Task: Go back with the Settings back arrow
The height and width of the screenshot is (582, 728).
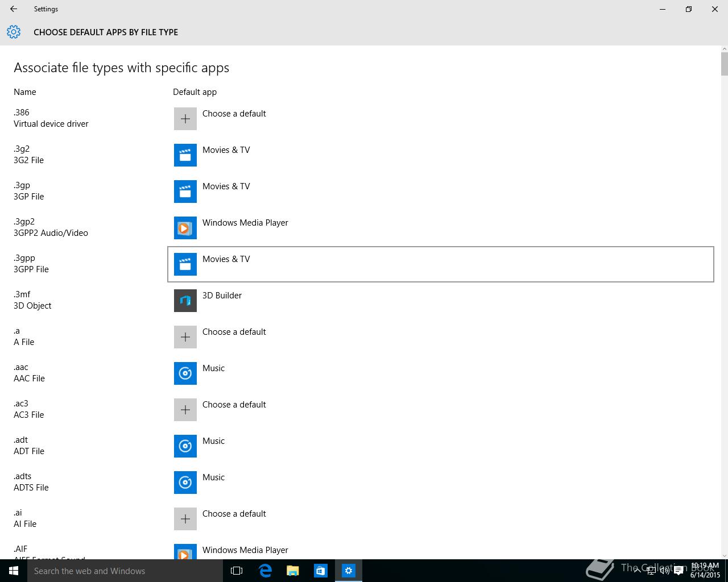Action: coord(14,9)
